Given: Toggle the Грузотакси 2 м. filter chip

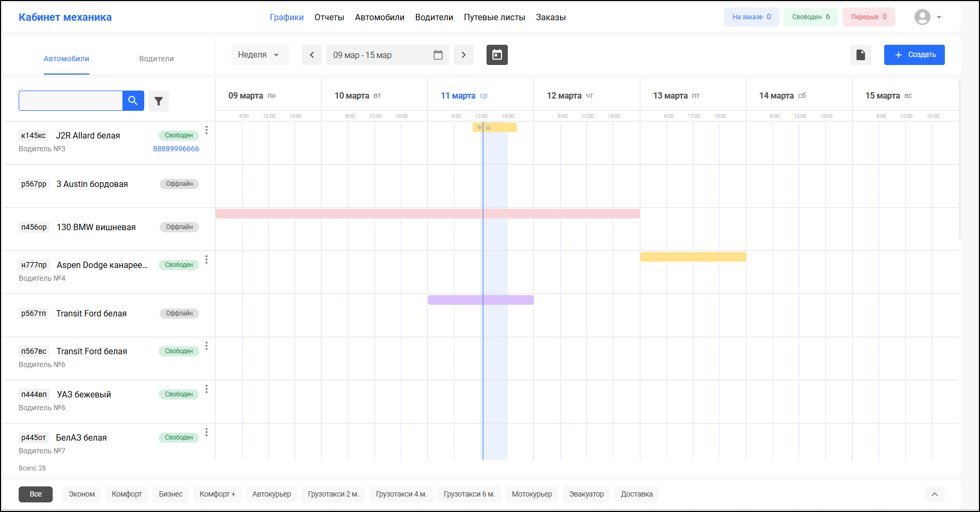Looking at the screenshot, I should tap(333, 494).
